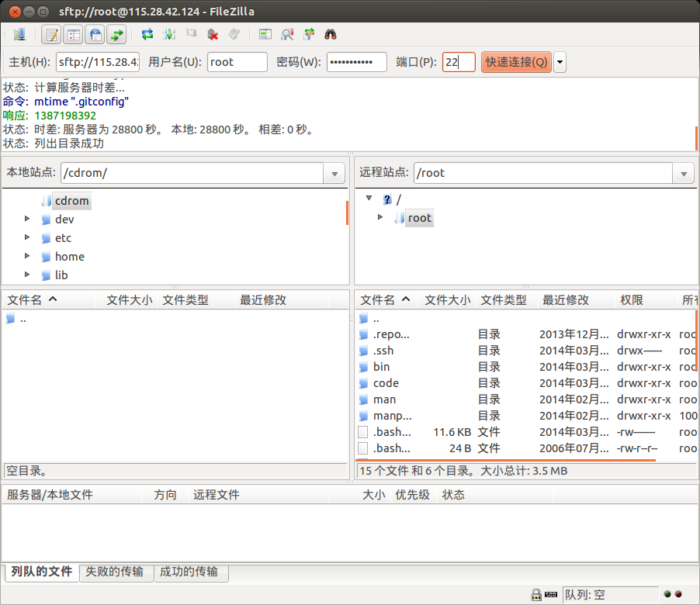The image size is (700, 605).
Task: Select parent directory in local file list
Action: click(x=175, y=319)
